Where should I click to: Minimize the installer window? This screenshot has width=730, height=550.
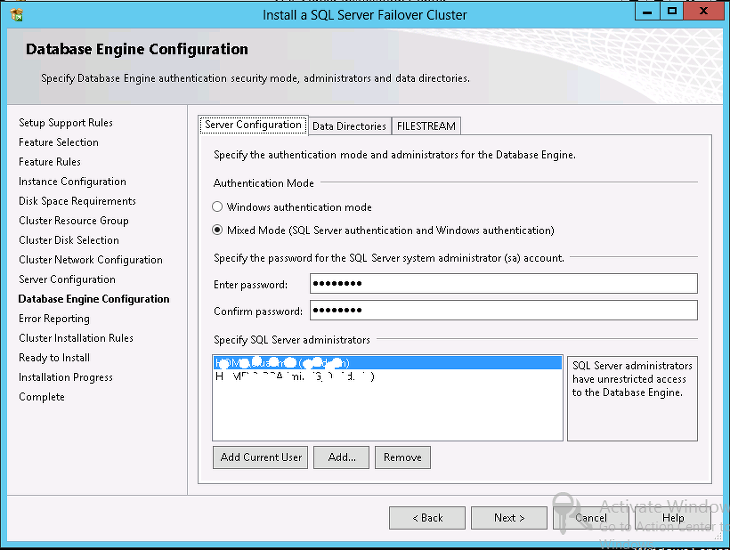pos(648,11)
